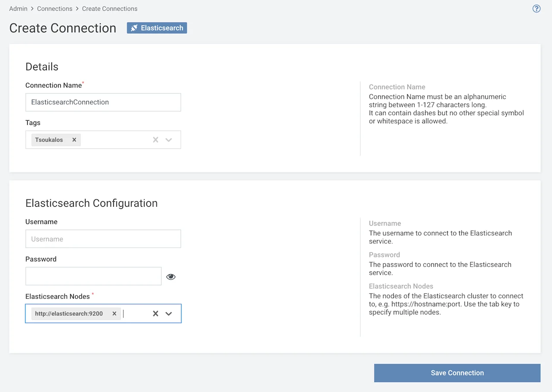552x392 pixels.
Task: Click the Create Connections breadcrumb link
Action: [110, 9]
